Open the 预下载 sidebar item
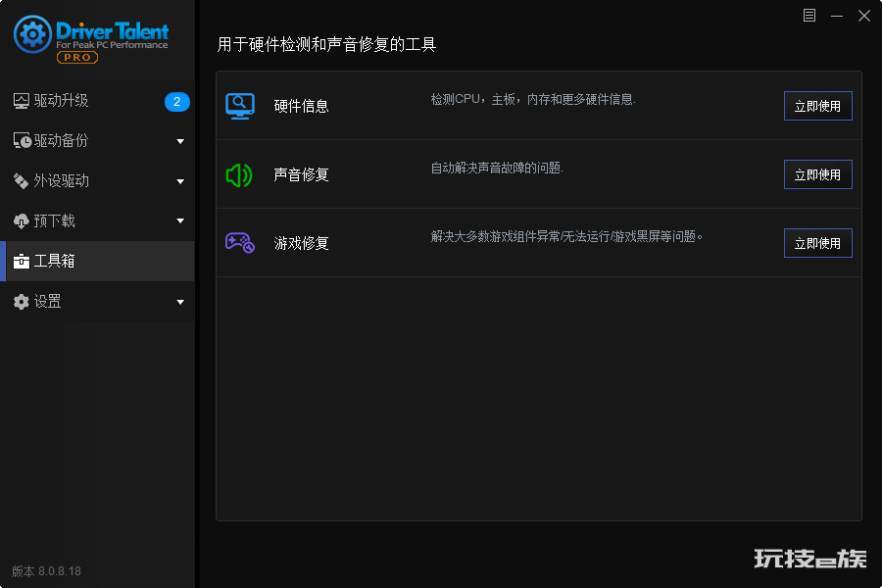Image resolution: width=882 pixels, height=588 pixels. point(97,221)
